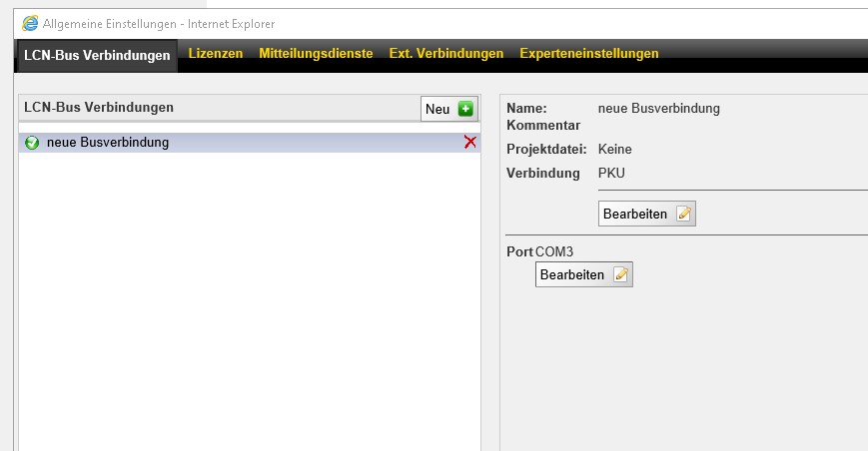868x451 pixels.
Task: Click the pencil icon in Verbindung's Bearbeiten button
Action: click(x=683, y=214)
